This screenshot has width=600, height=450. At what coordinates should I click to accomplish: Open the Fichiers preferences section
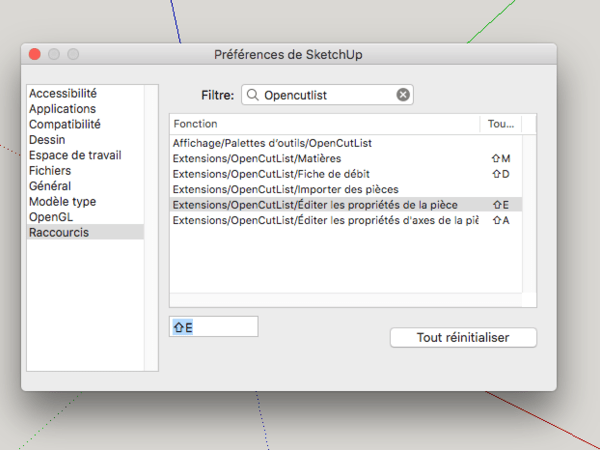coord(51,171)
